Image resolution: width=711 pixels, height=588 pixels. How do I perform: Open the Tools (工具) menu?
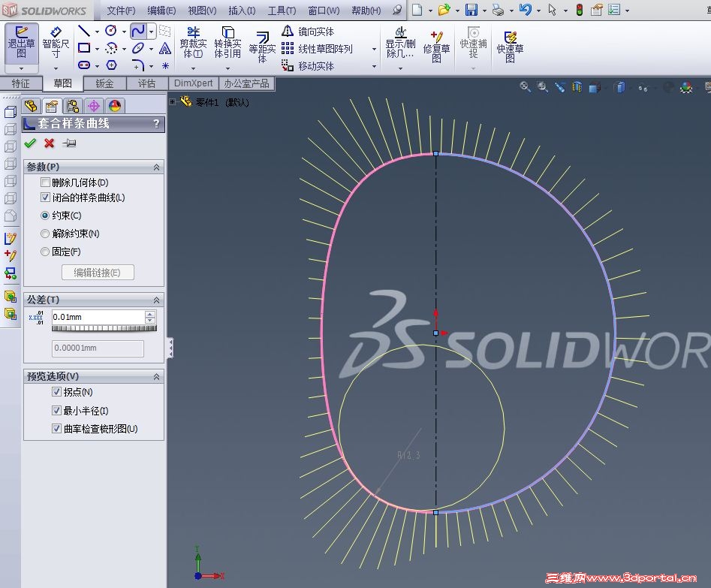click(x=282, y=10)
